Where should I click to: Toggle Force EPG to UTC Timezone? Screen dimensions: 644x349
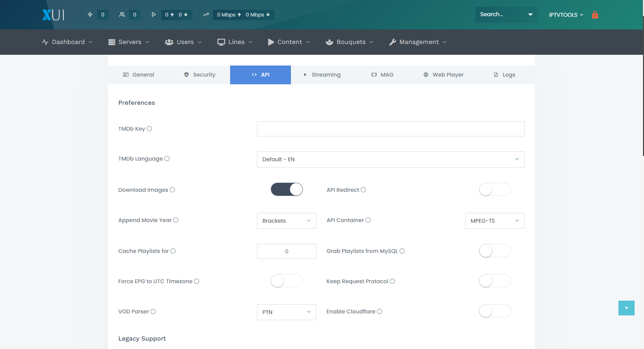pos(287,281)
